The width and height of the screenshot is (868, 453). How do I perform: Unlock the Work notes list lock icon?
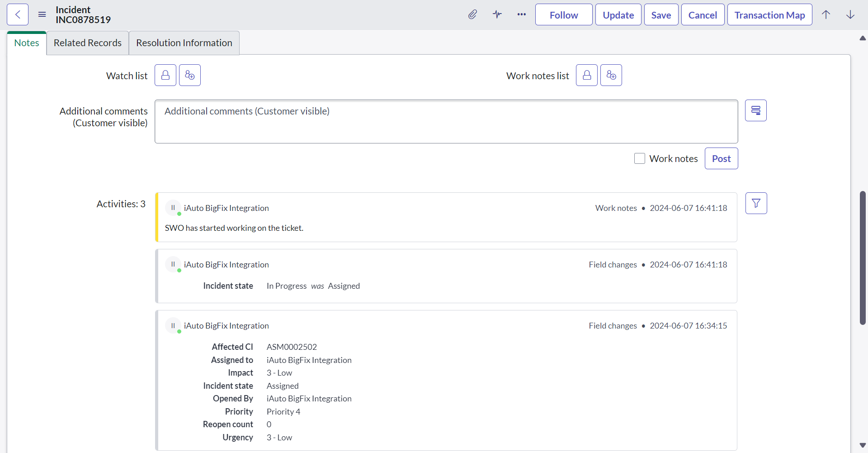pyautogui.click(x=587, y=75)
